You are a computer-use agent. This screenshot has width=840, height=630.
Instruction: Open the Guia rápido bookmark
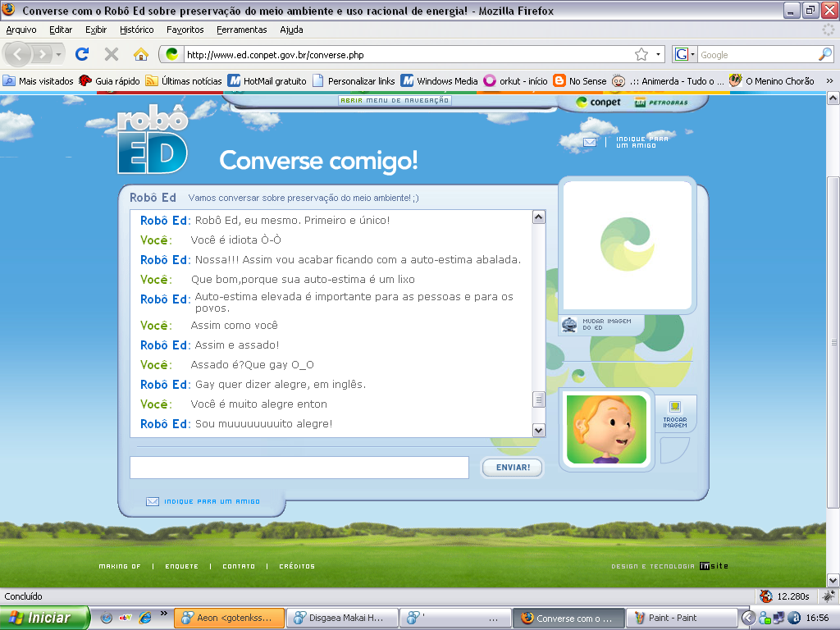(109, 81)
